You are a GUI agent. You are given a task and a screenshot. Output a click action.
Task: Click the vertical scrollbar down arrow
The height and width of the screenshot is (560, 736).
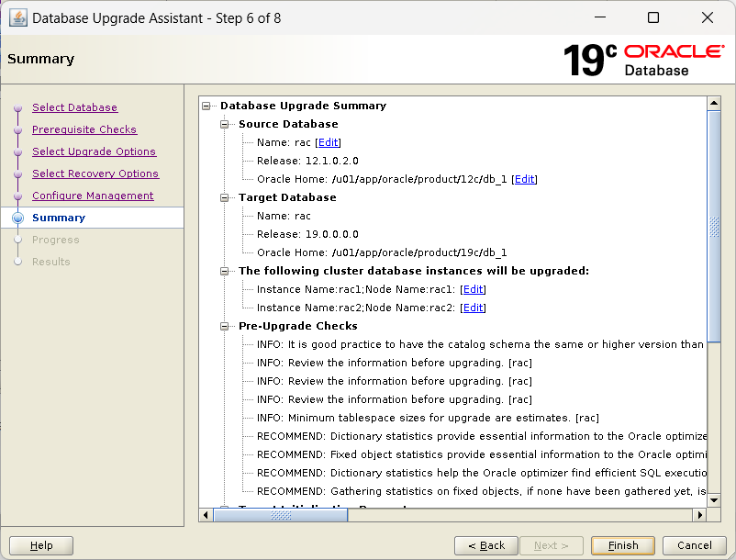tap(714, 500)
